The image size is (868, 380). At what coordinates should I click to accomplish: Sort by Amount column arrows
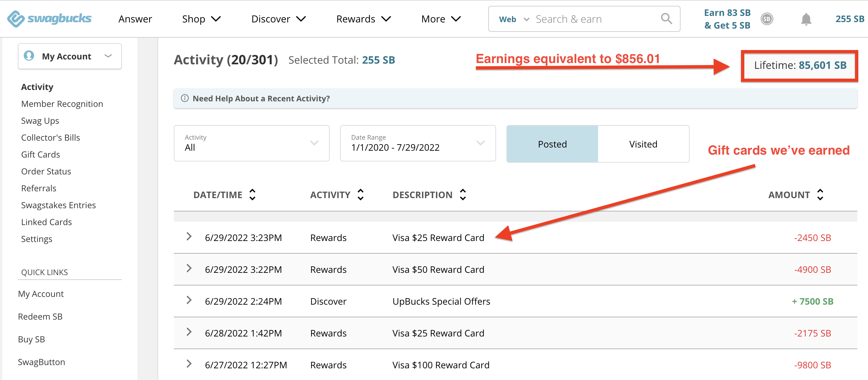click(820, 195)
